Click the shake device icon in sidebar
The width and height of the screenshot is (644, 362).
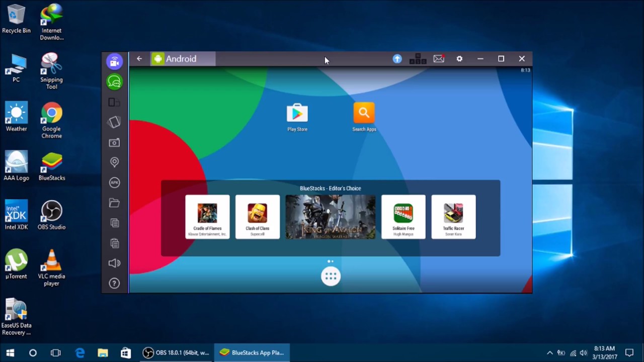[114, 122]
